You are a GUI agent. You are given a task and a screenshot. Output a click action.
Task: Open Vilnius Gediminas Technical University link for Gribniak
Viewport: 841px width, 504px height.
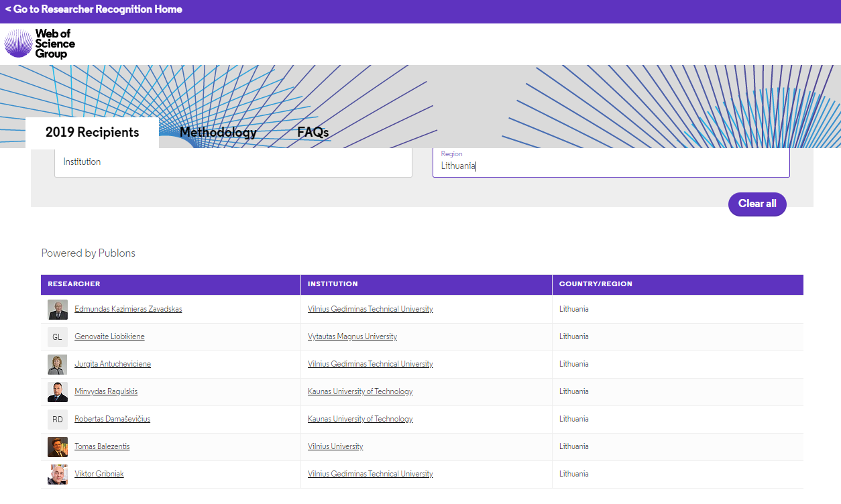pyautogui.click(x=370, y=474)
